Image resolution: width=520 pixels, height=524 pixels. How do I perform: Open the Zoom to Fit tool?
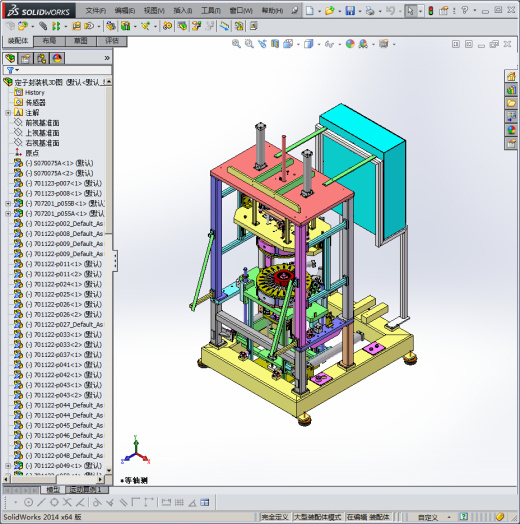coord(236,44)
